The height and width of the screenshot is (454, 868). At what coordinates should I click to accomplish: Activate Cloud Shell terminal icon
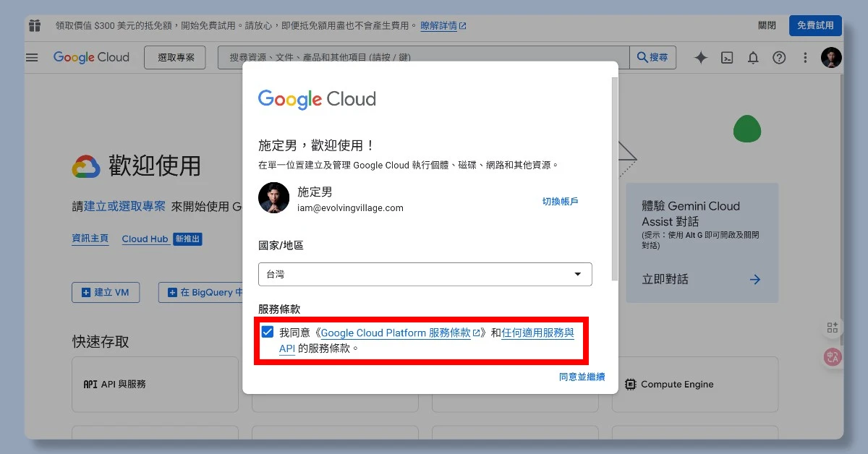728,58
